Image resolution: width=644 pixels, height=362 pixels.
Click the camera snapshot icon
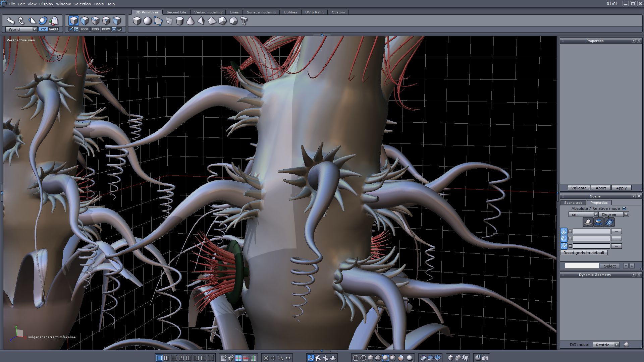485,358
